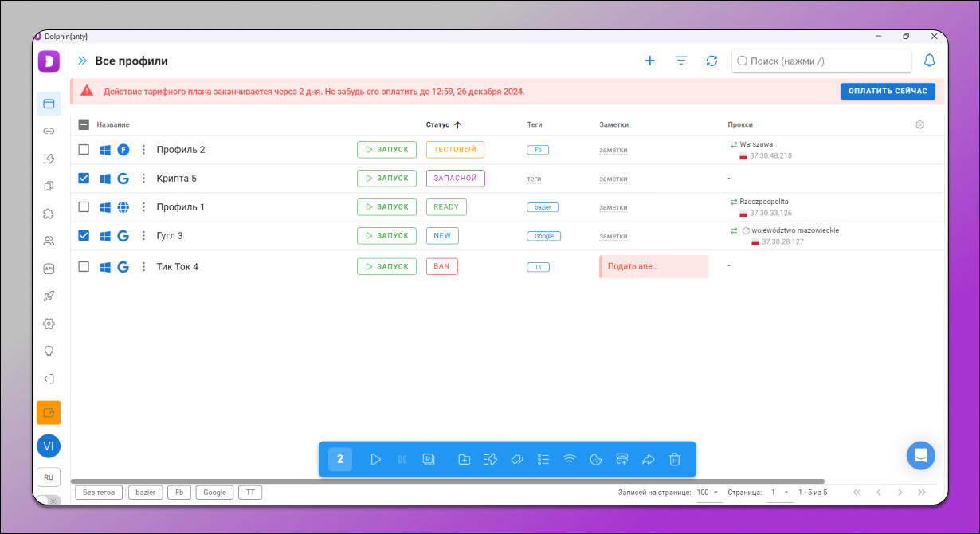The height and width of the screenshot is (534, 980).
Task: Select the Тик Ток 4 profile checkbox
Action: click(x=84, y=267)
